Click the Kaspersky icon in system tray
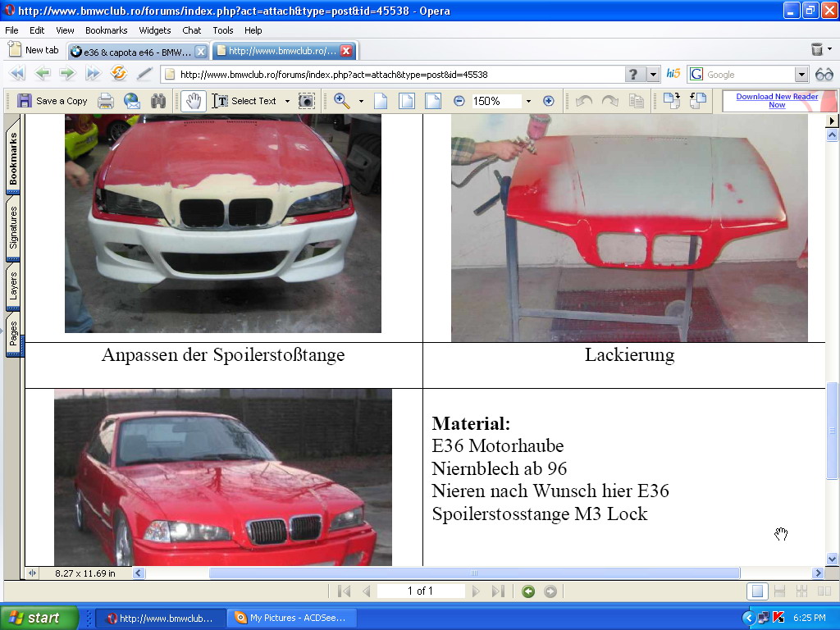Screen dimensions: 840x630 point(778,618)
